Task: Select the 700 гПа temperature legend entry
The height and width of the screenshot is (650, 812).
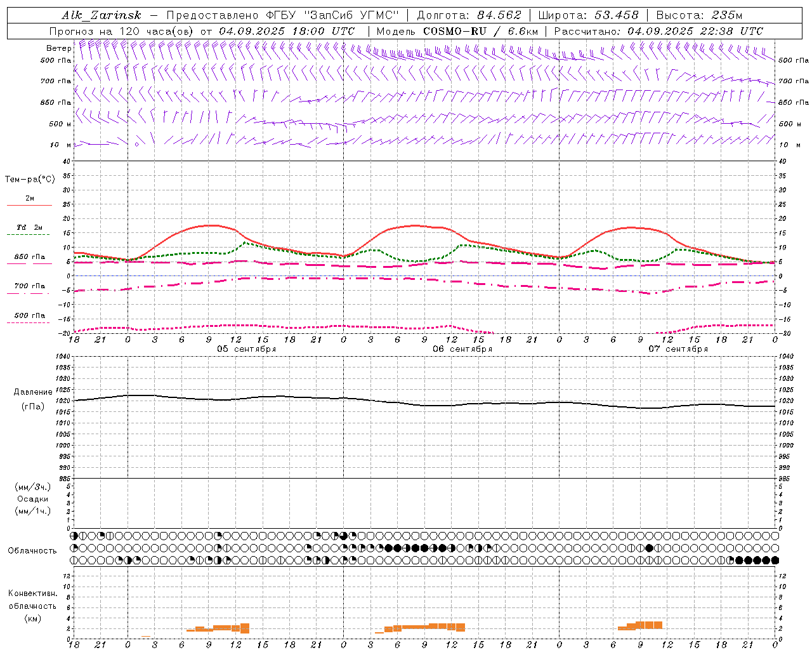Action: pos(30,286)
